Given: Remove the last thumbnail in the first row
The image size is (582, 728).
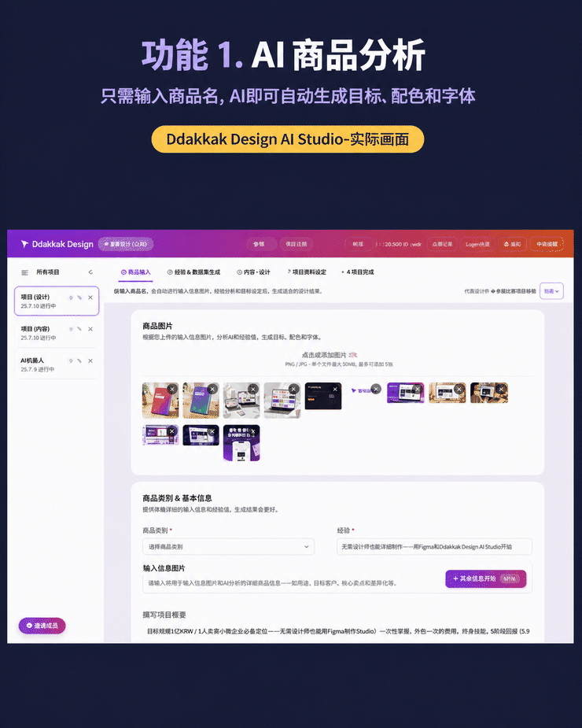Looking at the screenshot, I should (x=501, y=389).
